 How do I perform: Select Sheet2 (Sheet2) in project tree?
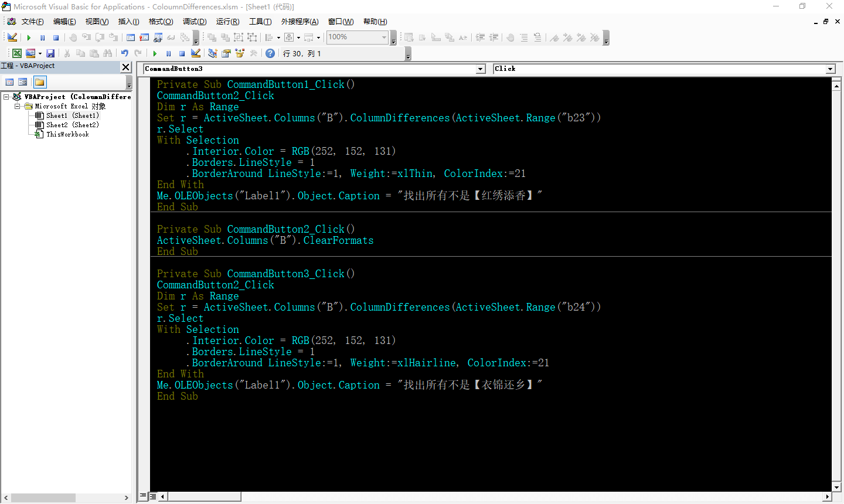pos(73,125)
